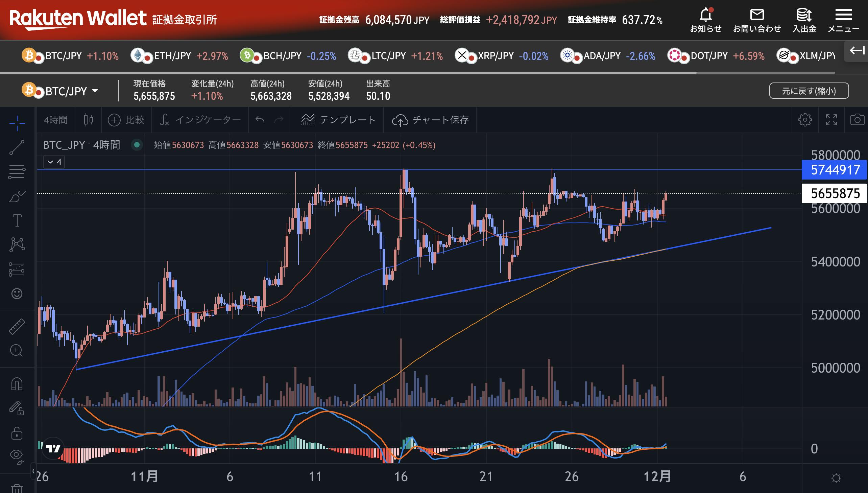The image size is (868, 493).
Task: Click the 5744917 horizontal line price label
Action: pyautogui.click(x=835, y=170)
